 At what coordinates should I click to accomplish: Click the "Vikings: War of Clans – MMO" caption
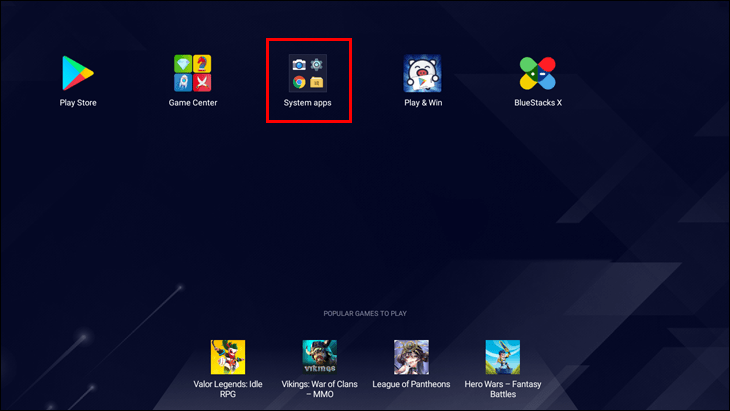319,389
